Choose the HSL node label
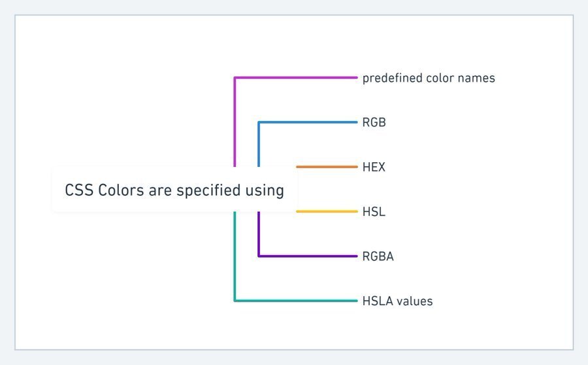This screenshot has width=588, height=365. [374, 212]
